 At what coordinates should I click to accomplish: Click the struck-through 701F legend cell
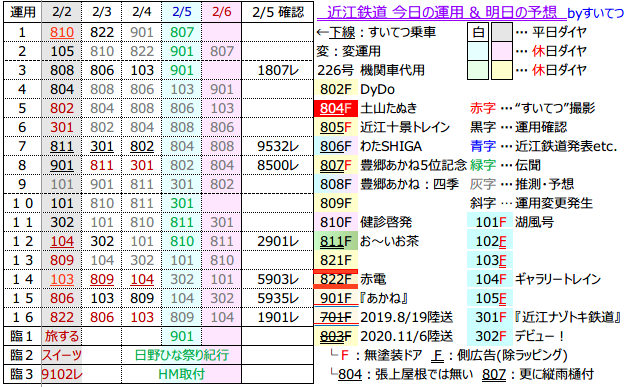coord(335,317)
